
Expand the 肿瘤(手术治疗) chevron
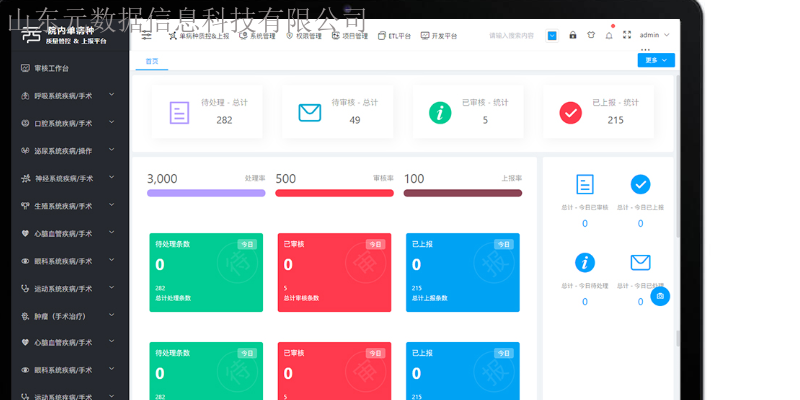click(112, 315)
